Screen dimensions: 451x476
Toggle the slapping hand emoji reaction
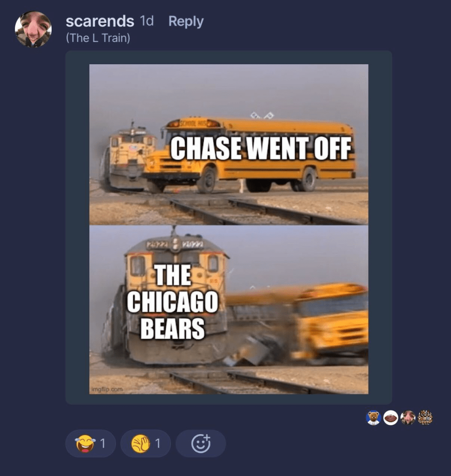point(146,443)
